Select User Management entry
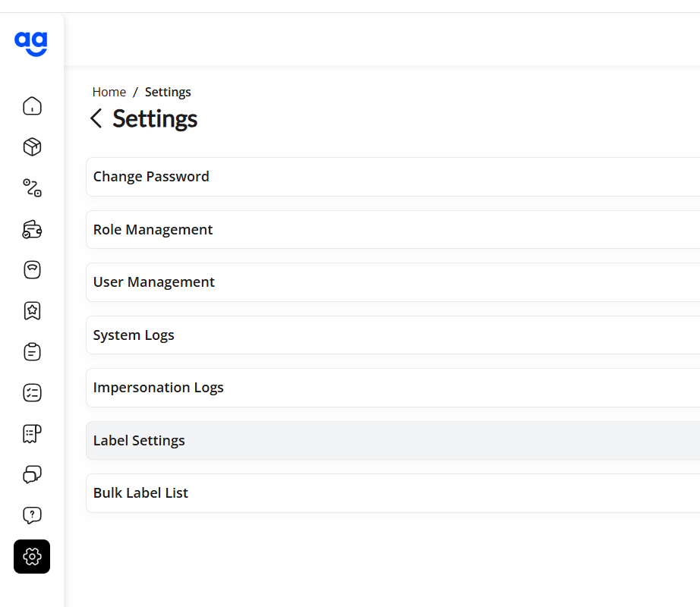This screenshot has height=607, width=700. pos(393,282)
